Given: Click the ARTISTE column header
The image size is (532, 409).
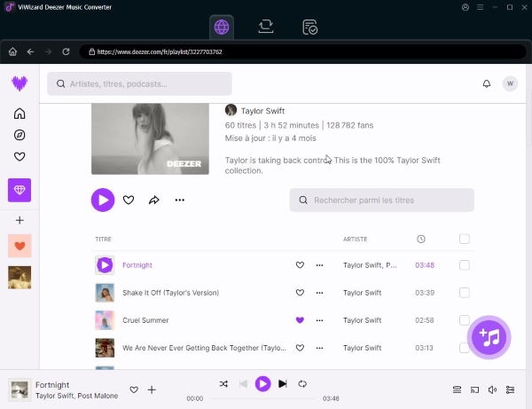Looking at the screenshot, I should coord(355,239).
